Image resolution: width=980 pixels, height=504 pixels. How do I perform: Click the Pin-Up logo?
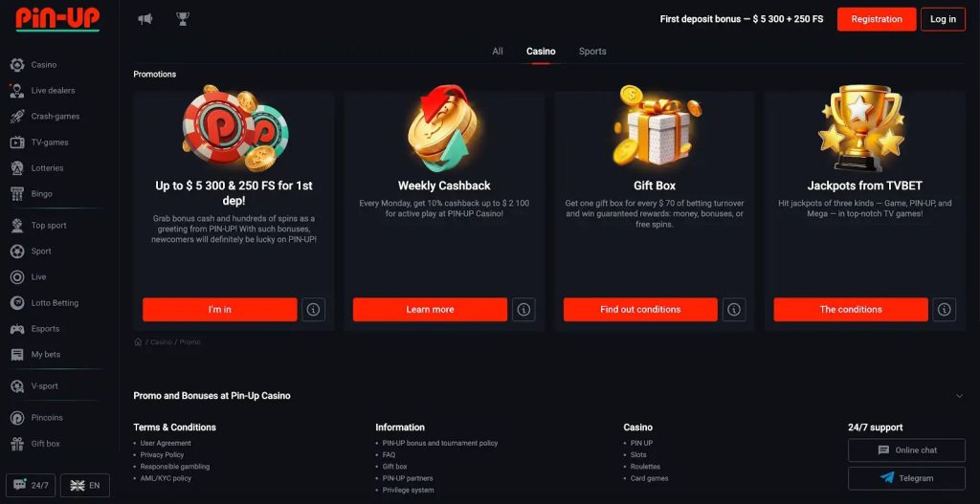57,19
